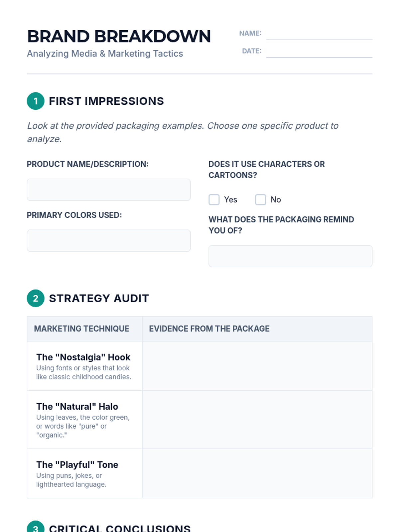The height and width of the screenshot is (532, 399).
Task: Check the Yes checkbox for characters
Action: click(214, 199)
